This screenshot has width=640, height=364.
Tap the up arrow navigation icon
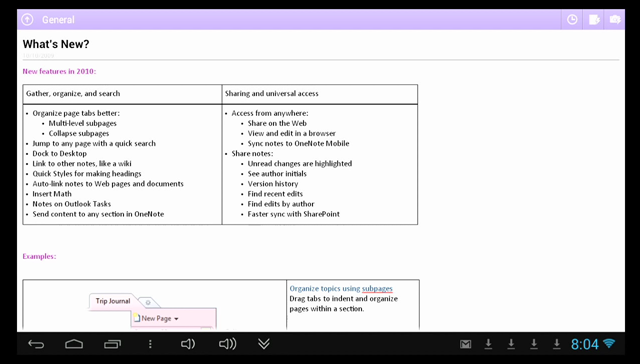(27, 19)
